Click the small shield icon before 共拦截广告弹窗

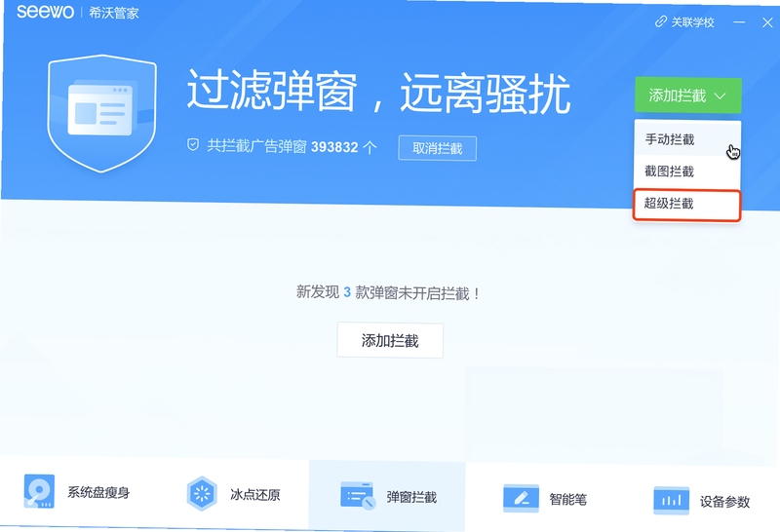[x=193, y=145]
